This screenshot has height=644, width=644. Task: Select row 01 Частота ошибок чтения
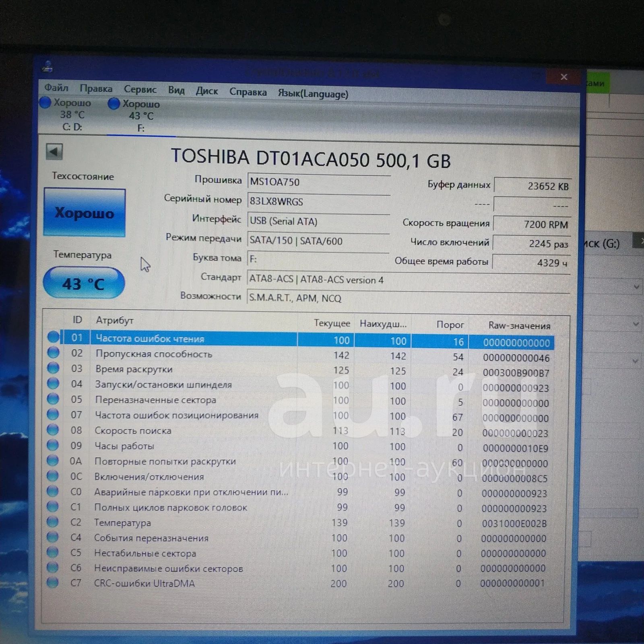coord(307,340)
